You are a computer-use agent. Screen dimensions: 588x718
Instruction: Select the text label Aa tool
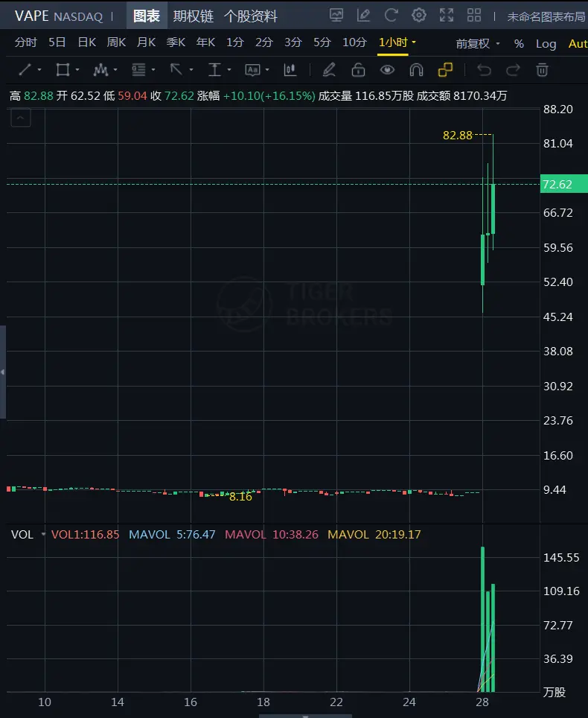[x=252, y=69]
